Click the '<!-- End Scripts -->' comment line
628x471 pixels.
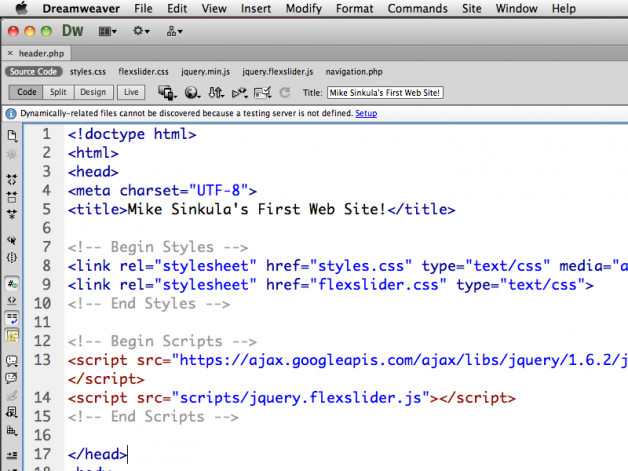(x=153, y=417)
